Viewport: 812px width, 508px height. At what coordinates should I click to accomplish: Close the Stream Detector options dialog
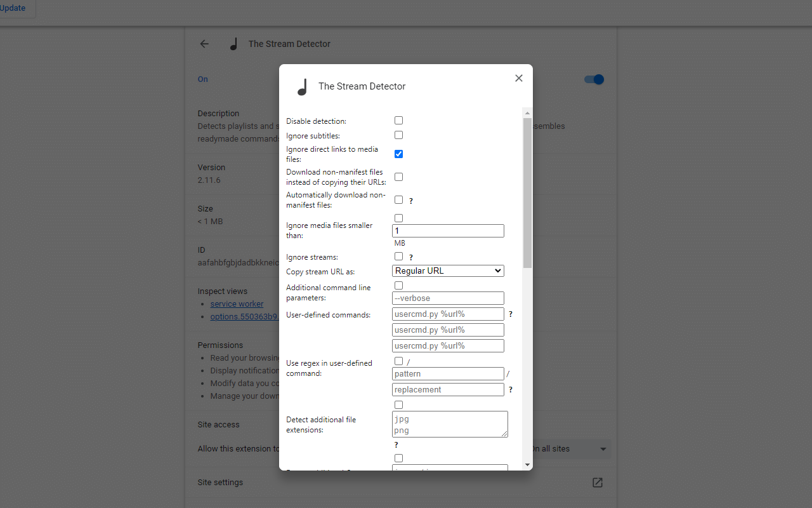click(519, 78)
